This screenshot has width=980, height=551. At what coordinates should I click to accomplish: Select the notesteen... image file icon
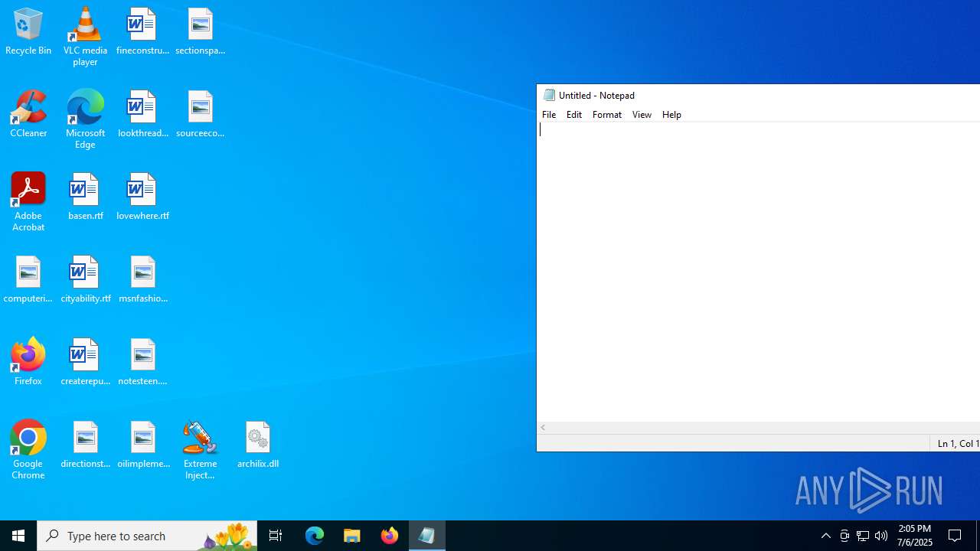click(142, 363)
